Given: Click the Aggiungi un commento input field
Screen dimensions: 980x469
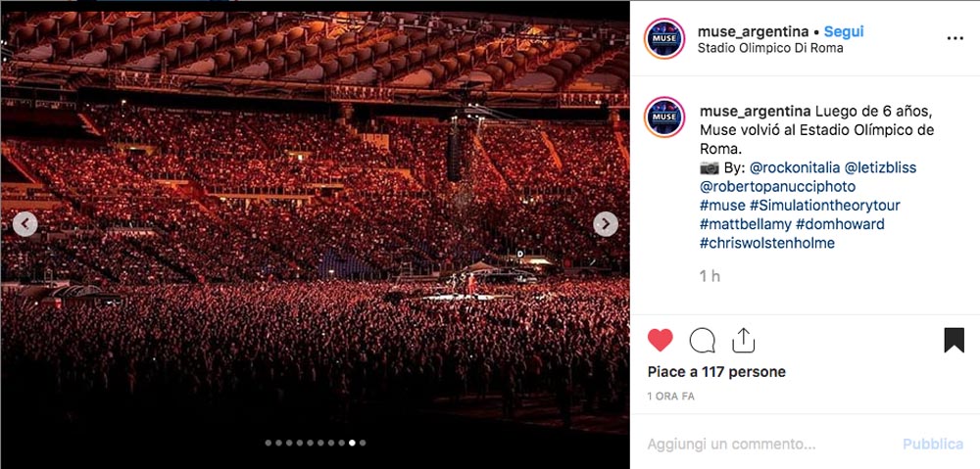Looking at the screenshot, I should (768, 445).
